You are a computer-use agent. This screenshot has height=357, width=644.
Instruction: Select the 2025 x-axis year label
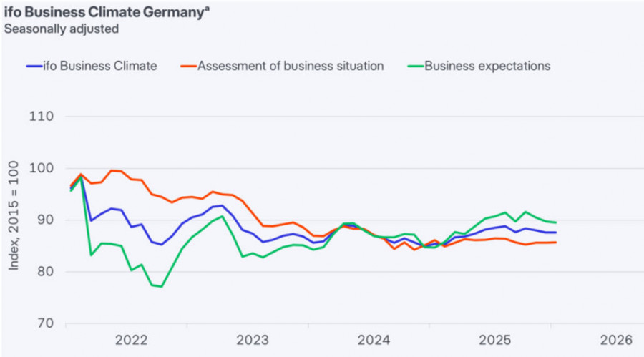[495, 339]
